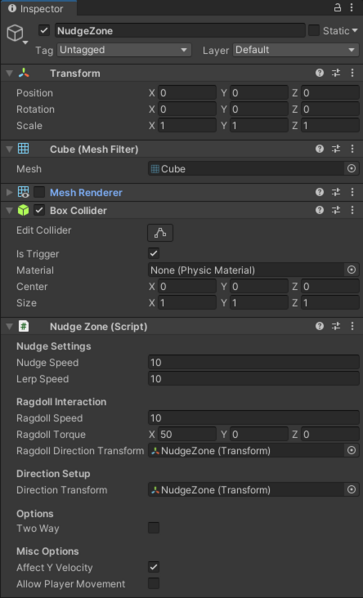This screenshot has height=598, width=363.
Task: Click the Box Collider component title
Action: (78, 211)
